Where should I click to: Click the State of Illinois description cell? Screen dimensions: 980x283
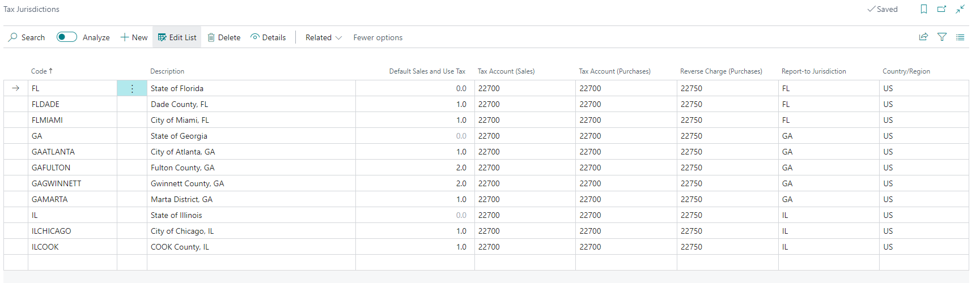[x=176, y=215]
